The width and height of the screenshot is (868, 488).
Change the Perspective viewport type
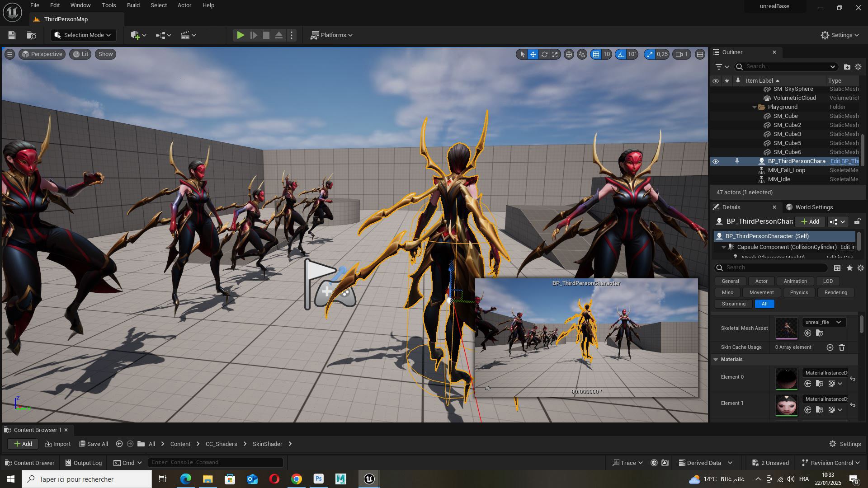point(42,54)
